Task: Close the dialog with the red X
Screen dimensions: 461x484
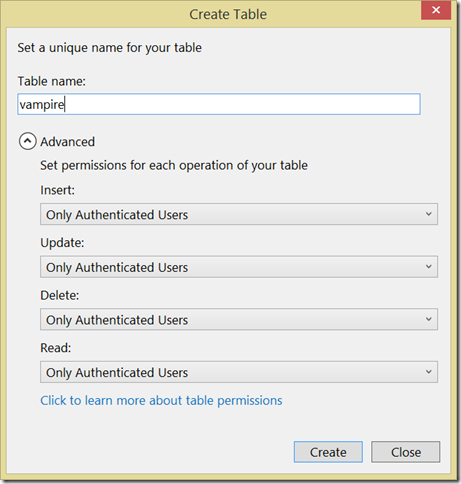Action: 436,10
